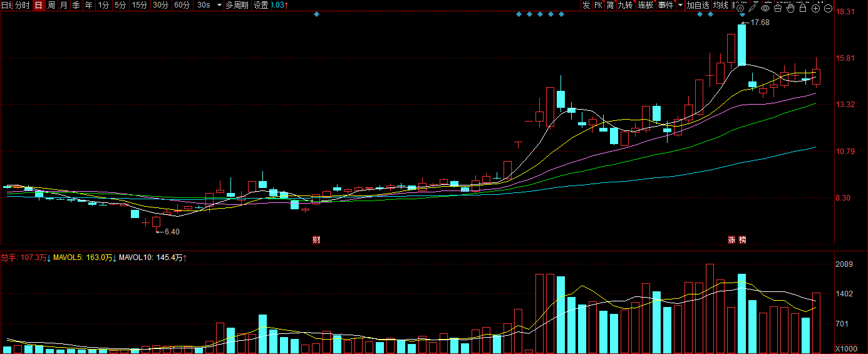Expand dropdown arrow next to 事件

tap(680, 5)
